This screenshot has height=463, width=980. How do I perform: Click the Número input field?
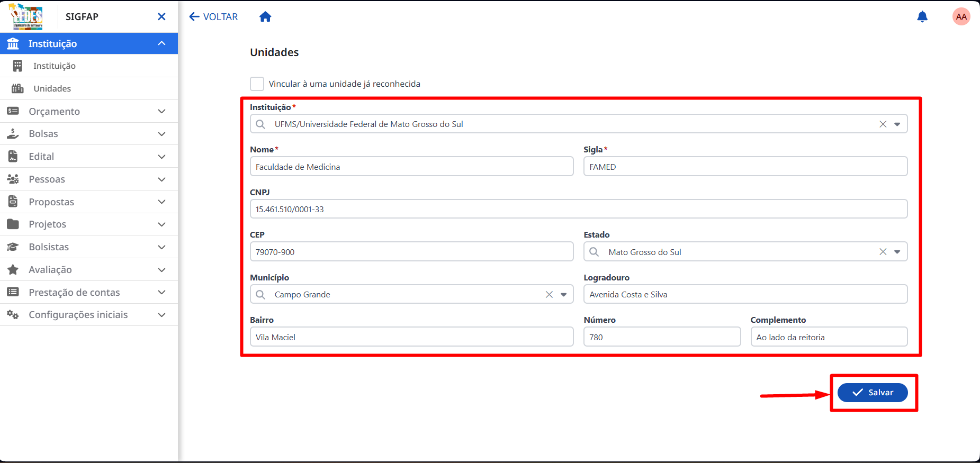[662, 337]
